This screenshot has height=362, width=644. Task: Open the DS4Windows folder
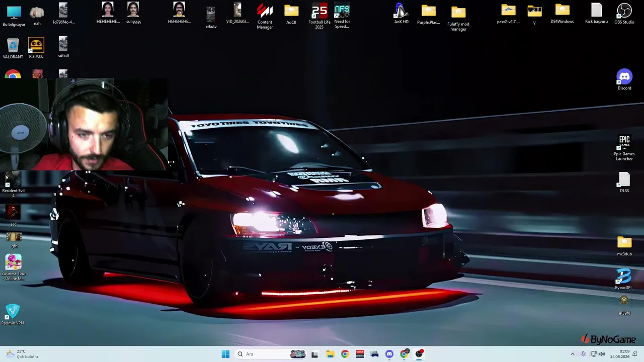click(562, 14)
